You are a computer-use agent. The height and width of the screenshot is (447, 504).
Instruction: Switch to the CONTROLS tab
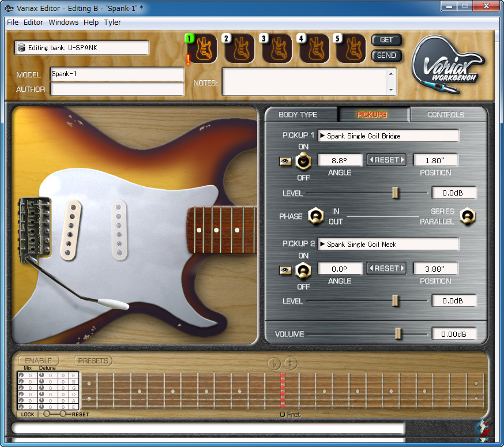pyautogui.click(x=447, y=114)
